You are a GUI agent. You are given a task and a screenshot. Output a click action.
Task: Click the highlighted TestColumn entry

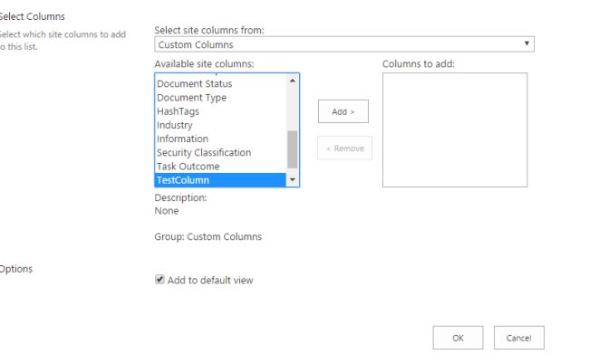coord(220,180)
